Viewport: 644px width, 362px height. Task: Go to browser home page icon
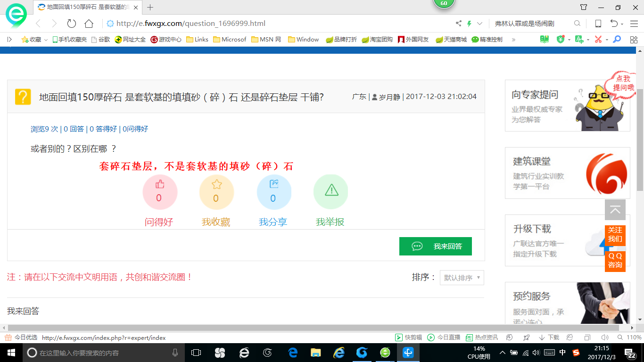[x=89, y=24]
